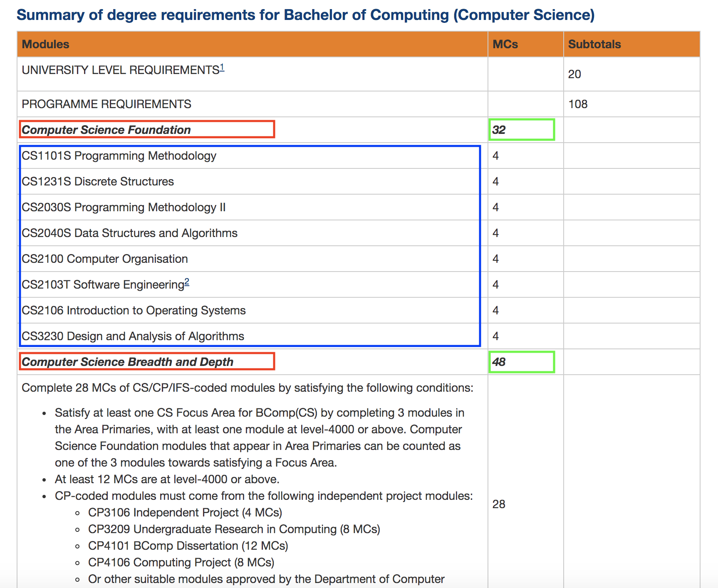Screen dimensions: 718x588
Task: Click the subtotal value 20
Action: [x=574, y=74]
